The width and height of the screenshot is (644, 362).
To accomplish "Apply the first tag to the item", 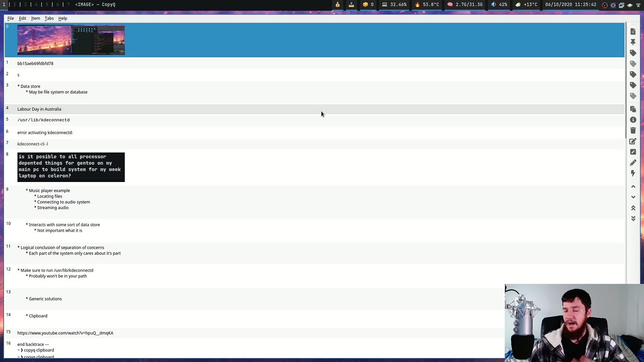I will point(633,53).
